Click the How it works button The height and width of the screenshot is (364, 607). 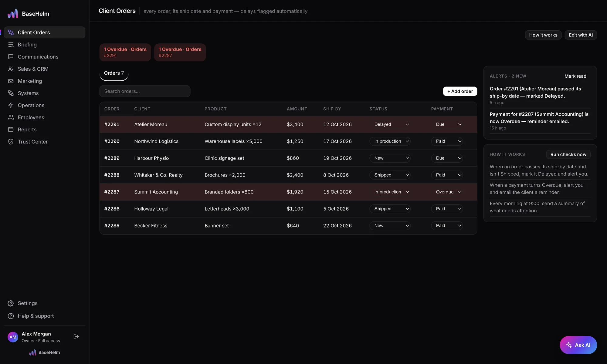543,35
